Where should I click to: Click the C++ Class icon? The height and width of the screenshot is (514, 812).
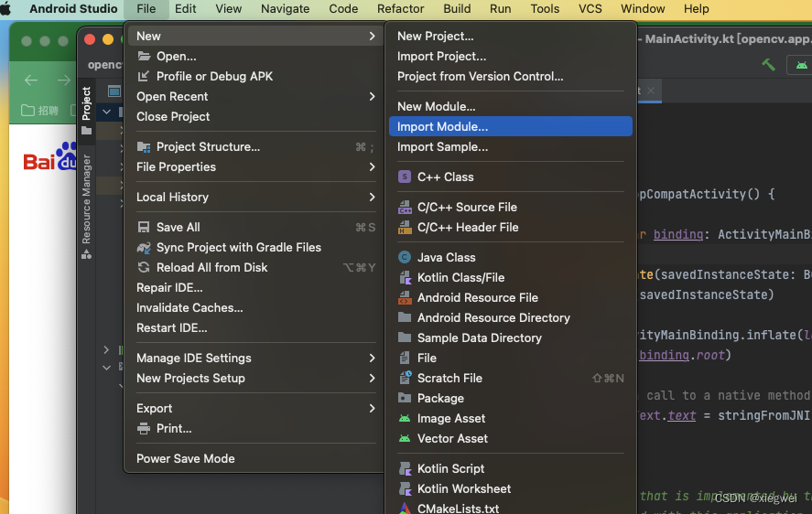(405, 177)
